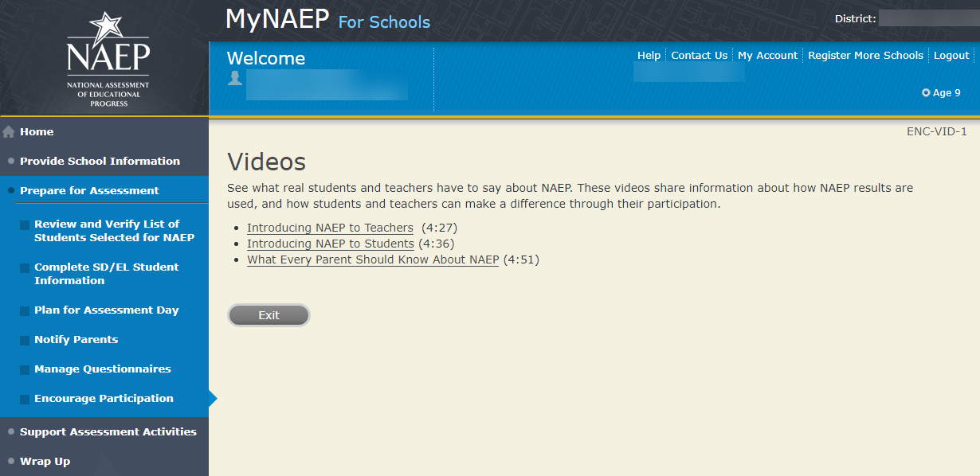Click the Home house icon

[x=9, y=132]
